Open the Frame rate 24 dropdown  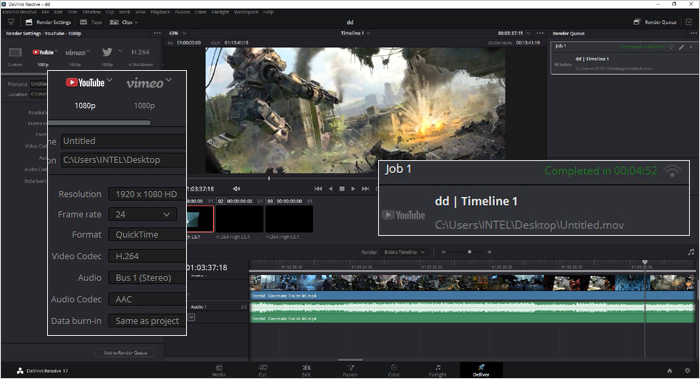point(142,214)
